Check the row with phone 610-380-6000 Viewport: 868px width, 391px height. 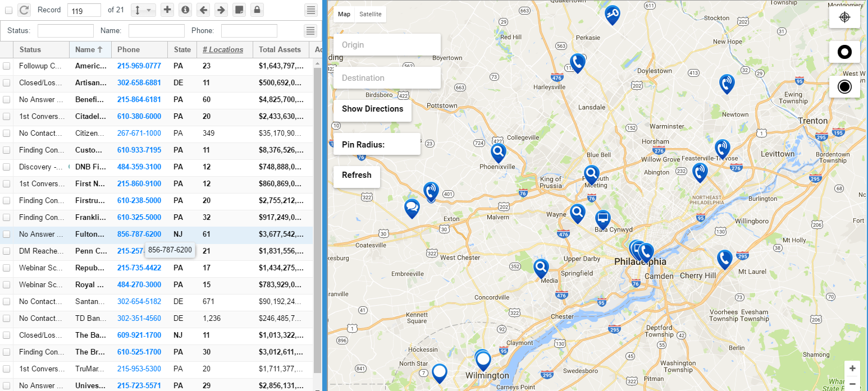click(x=6, y=117)
